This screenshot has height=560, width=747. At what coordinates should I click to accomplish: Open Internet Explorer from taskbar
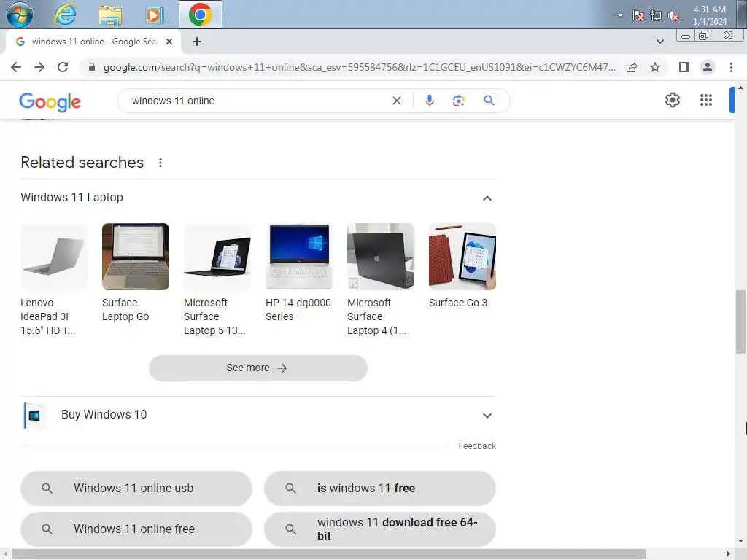tap(65, 15)
